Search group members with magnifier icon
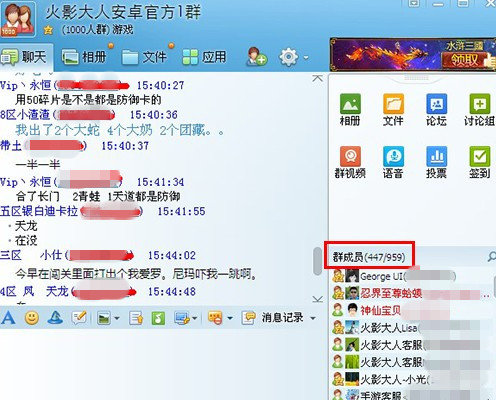The height and width of the screenshot is (400, 496). pyautogui.click(x=492, y=257)
